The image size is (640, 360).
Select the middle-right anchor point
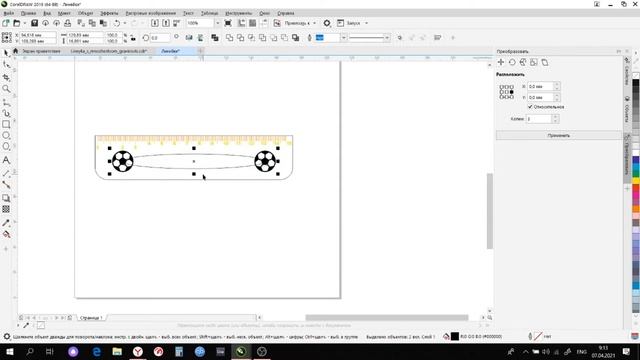(x=512, y=92)
